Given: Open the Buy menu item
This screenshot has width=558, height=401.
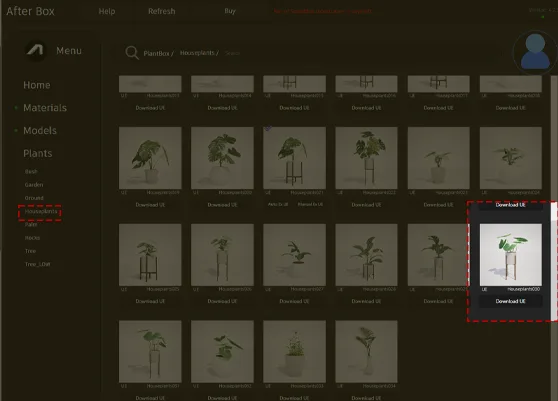Looking at the screenshot, I should point(230,11).
